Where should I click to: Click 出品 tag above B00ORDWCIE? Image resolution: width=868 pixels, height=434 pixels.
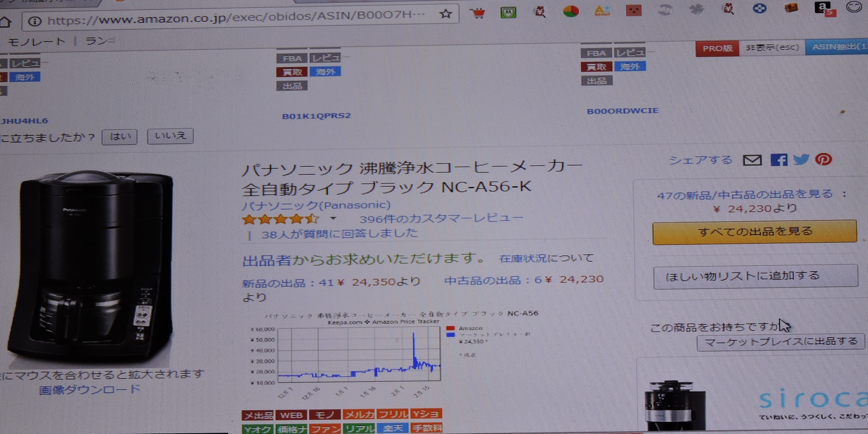pyautogui.click(x=596, y=81)
